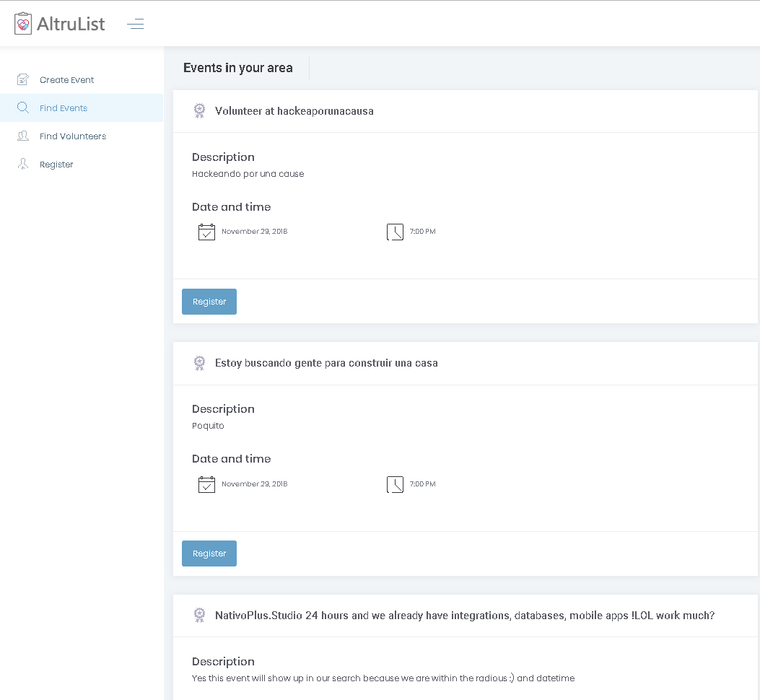Viewport: 760px width, 700px height.
Task: Click the Poquito description text
Action: (208, 426)
